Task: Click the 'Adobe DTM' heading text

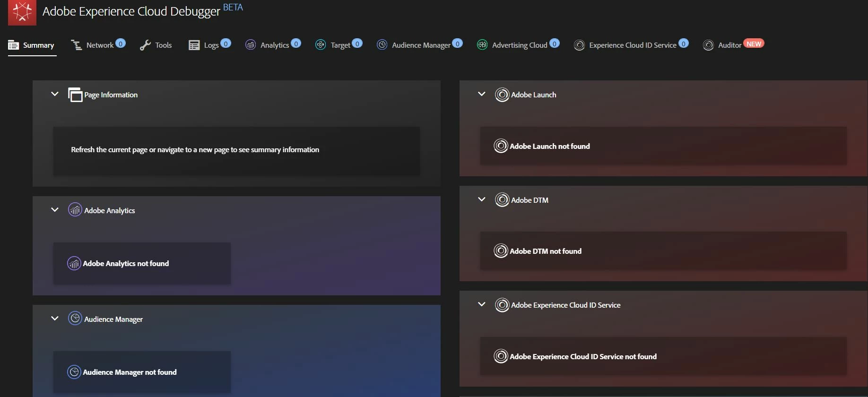Action: coord(530,200)
